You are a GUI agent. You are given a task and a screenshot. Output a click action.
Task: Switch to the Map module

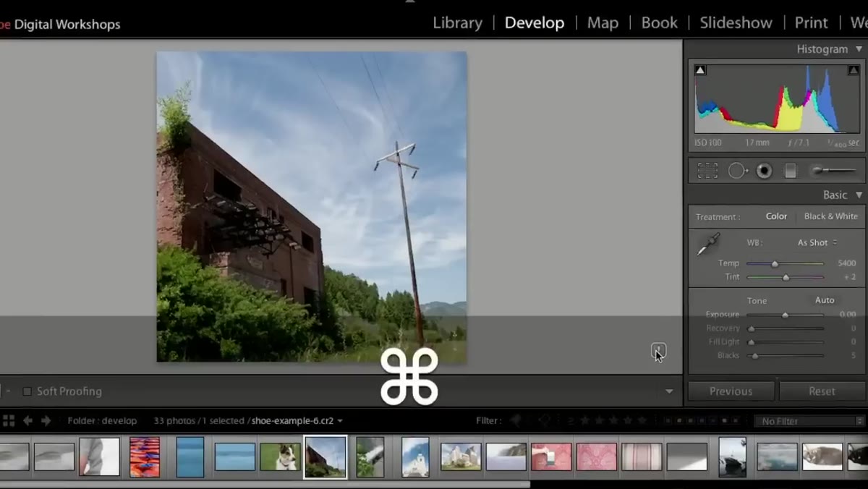(603, 22)
